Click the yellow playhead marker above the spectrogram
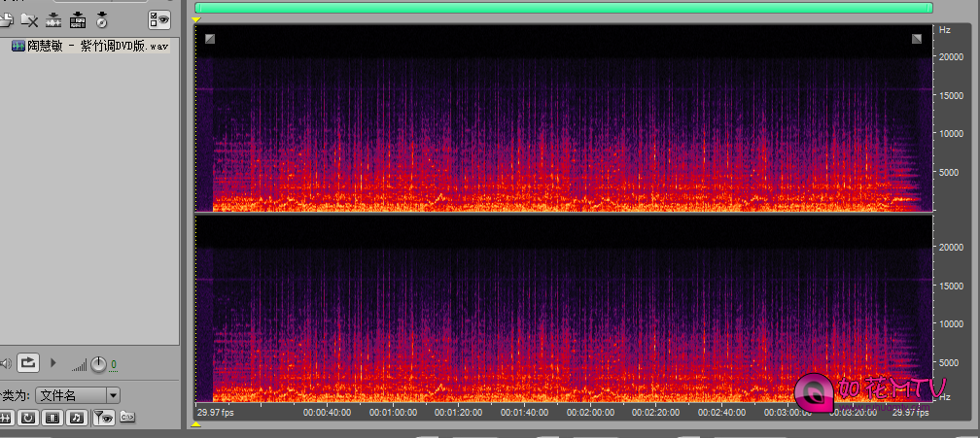980x438 pixels. point(195,20)
